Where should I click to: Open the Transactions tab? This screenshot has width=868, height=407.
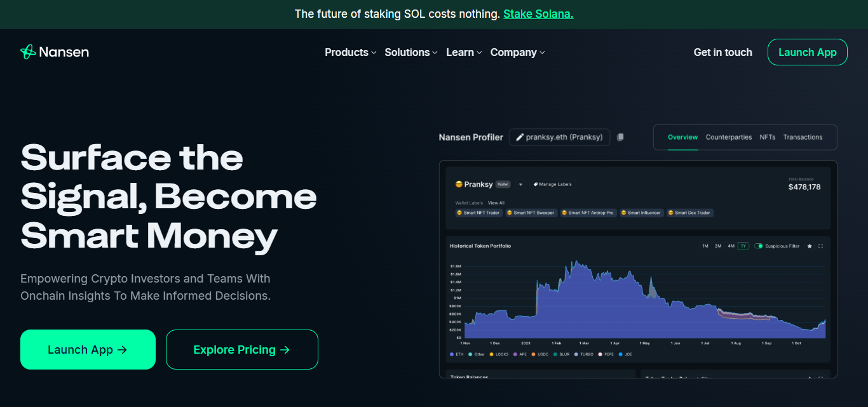[803, 137]
